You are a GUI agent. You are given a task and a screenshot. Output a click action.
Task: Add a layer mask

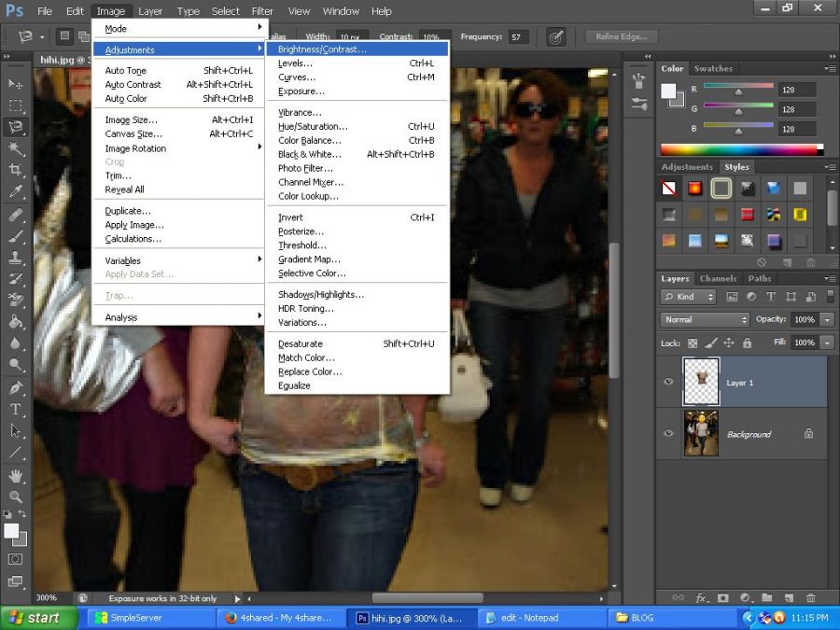(722, 597)
